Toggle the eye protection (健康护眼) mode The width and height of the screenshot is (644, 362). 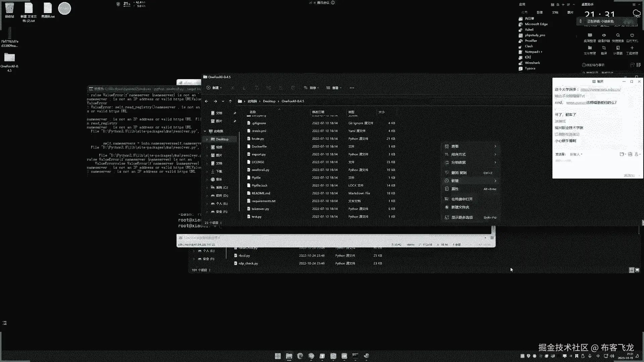[x=604, y=36]
